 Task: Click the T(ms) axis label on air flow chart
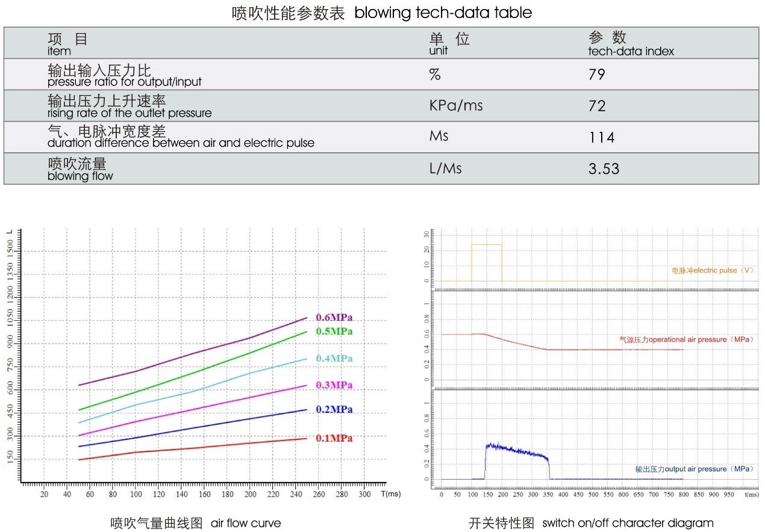(x=391, y=493)
